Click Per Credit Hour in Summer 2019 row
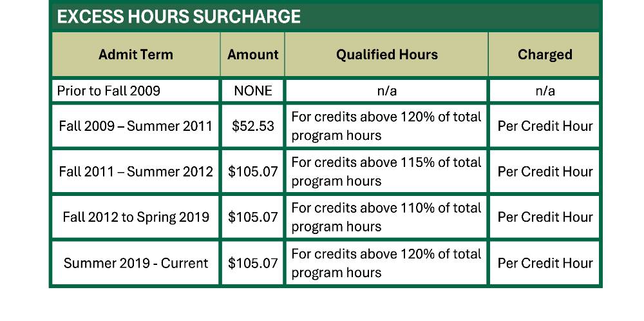The height and width of the screenshot is (321, 644). [x=544, y=263]
